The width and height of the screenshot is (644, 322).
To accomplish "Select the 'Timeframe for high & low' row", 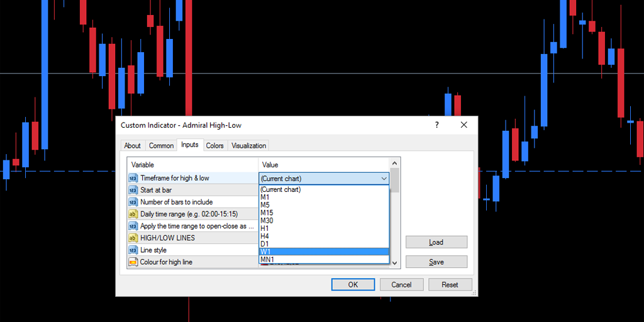I will point(192,178).
